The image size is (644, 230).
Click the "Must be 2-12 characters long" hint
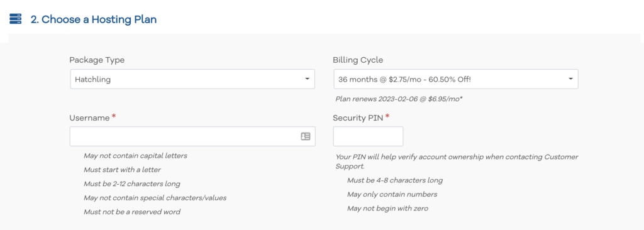[132, 184]
